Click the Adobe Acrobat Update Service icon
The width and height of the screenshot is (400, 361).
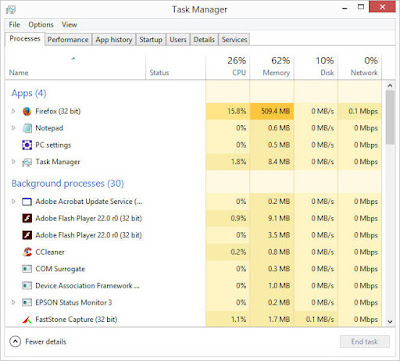coord(27,202)
